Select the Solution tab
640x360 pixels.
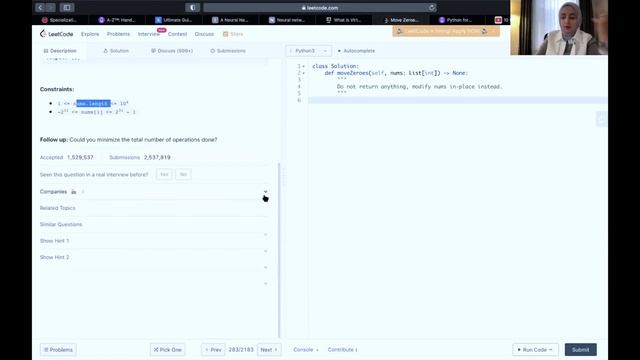coord(116,51)
